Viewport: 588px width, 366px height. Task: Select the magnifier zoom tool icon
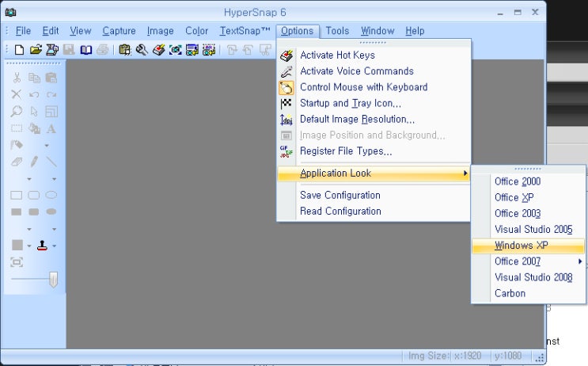[x=17, y=112]
